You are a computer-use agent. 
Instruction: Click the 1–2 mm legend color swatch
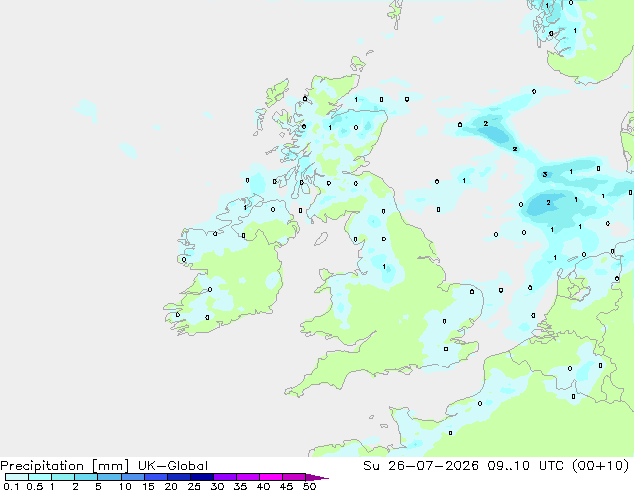pos(63,477)
